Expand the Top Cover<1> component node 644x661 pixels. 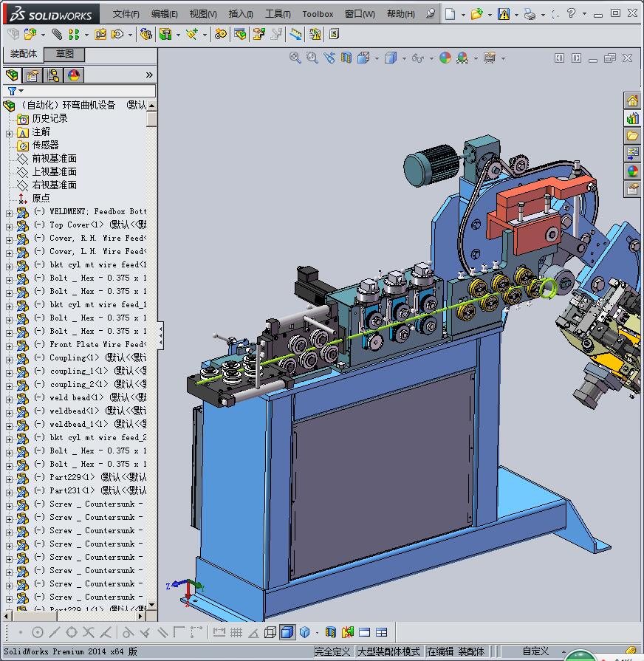(x=9, y=225)
